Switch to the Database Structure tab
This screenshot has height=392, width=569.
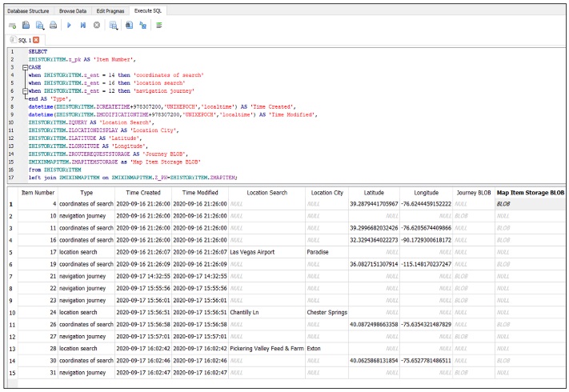coord(30,11)
